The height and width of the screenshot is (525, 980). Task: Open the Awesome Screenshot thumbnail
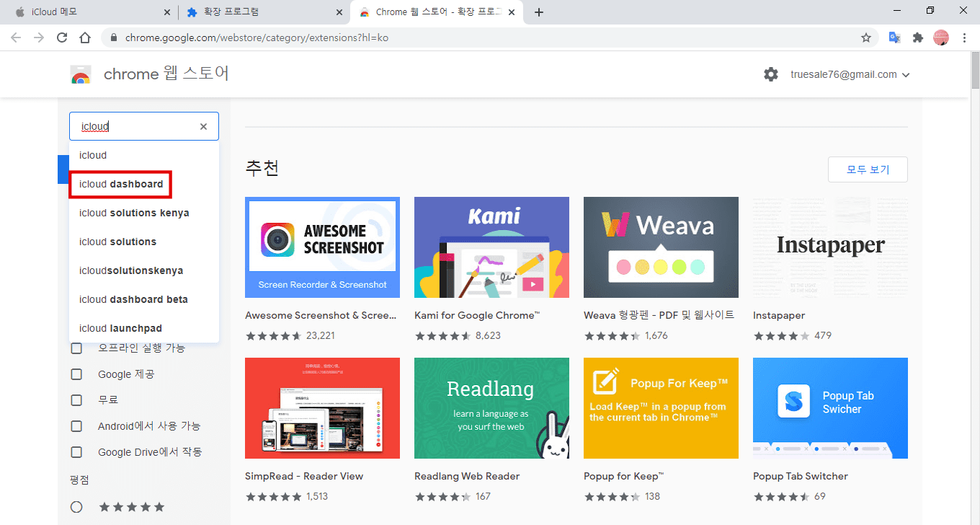pos(322,247)
